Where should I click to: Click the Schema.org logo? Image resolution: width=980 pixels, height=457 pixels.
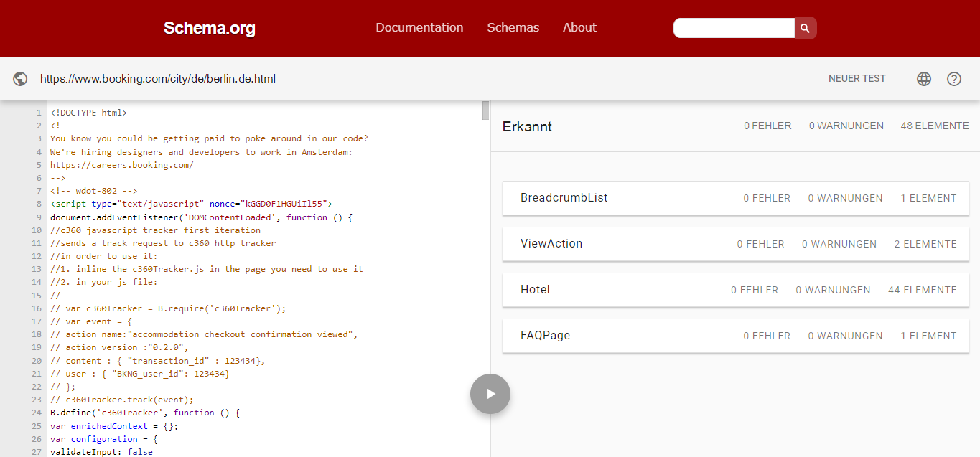(x=209, y=28)
